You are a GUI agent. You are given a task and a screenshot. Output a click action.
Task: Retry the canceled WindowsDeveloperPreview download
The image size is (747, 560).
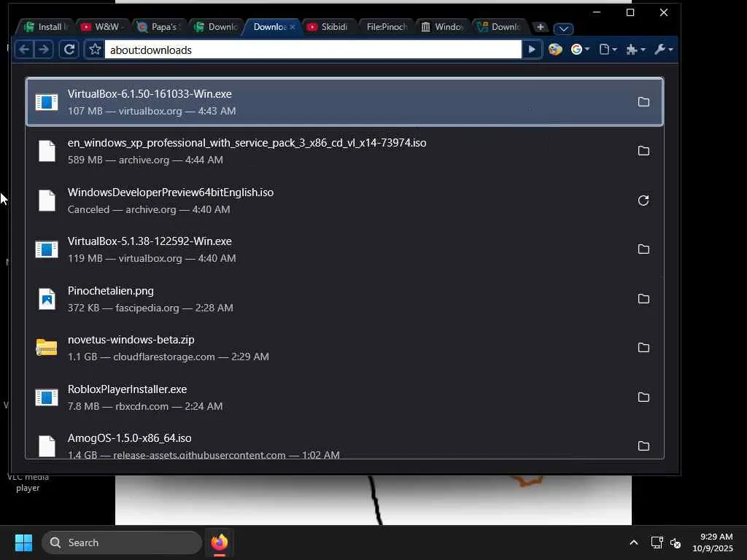click(643, 201)
